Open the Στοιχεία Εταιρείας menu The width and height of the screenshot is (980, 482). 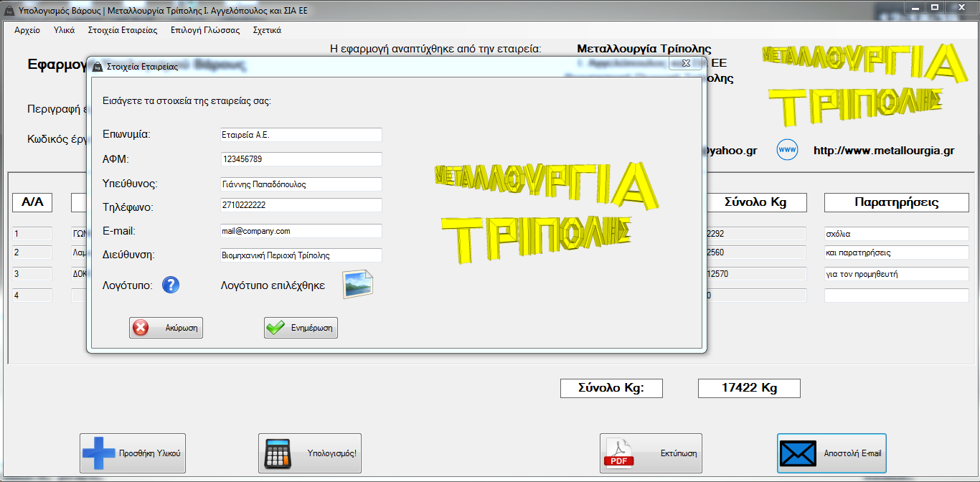(123, 30)
